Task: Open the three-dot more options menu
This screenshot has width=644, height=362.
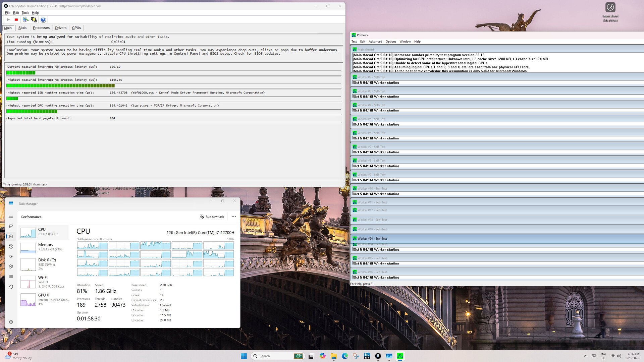Action: point(234,217)
